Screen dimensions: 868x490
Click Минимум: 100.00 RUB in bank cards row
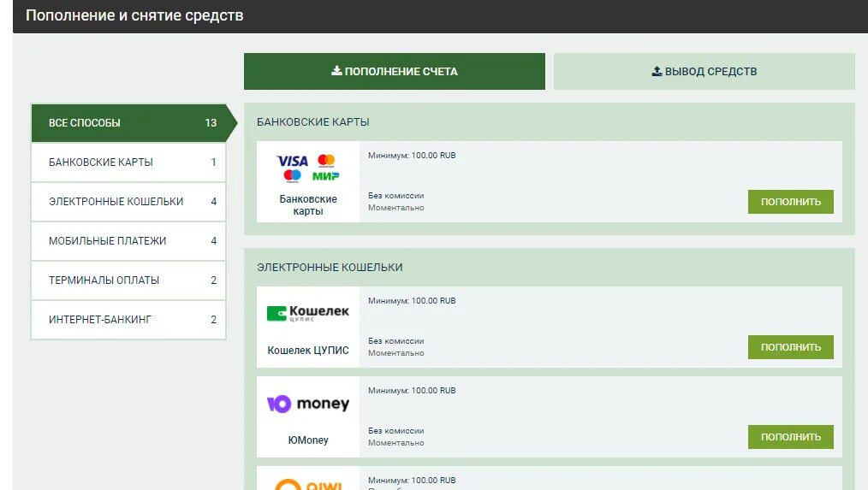click(x=412, y=156)
